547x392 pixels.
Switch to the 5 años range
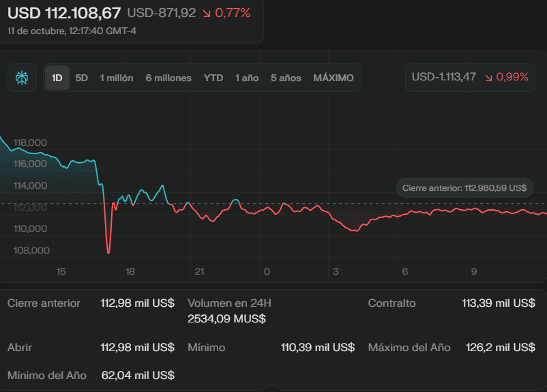(286, 78)
